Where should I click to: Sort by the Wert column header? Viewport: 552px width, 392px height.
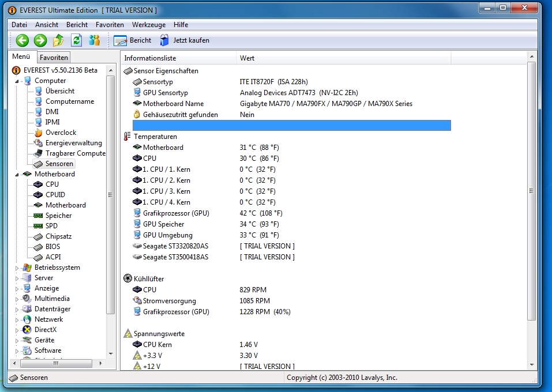pyautogui.click(x=343, y=58)
